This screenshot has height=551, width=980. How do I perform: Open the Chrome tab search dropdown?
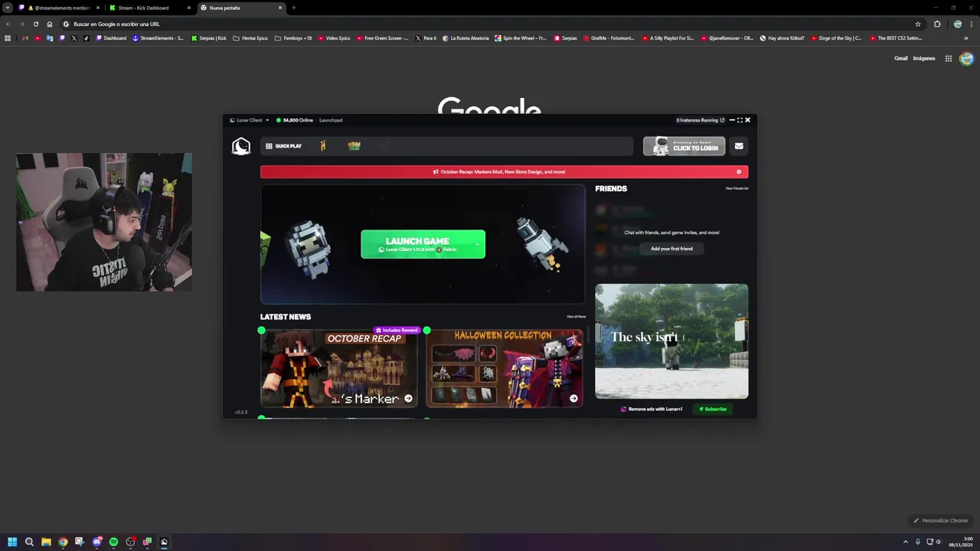pos(7,8)
